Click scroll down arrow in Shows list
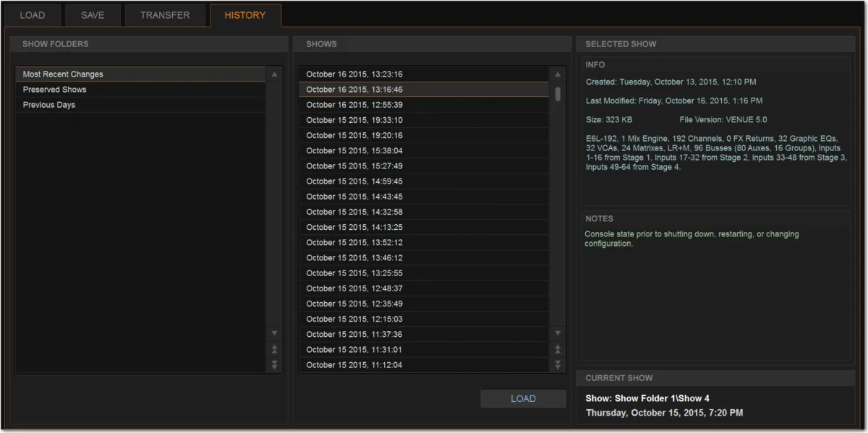The height and width of the screenshot is (433, 868). pos(558,333)
